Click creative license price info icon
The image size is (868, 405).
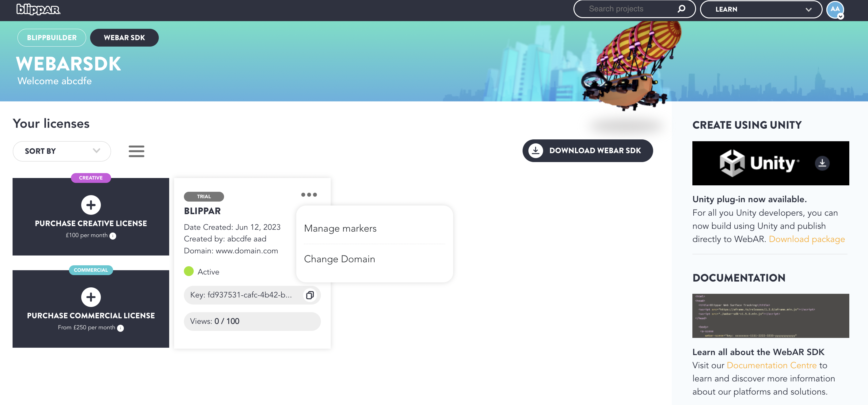(113, 236)
